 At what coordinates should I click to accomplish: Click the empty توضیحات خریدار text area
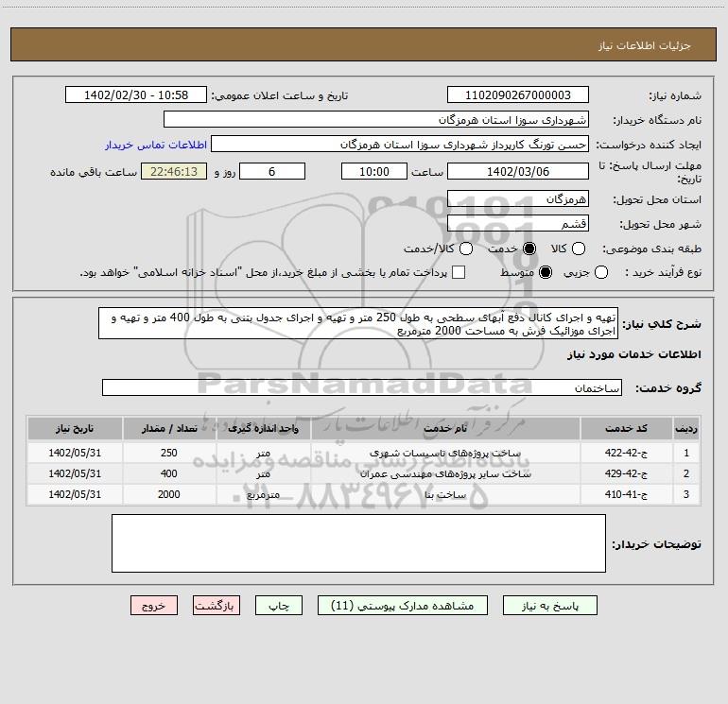tap(358, 543)
